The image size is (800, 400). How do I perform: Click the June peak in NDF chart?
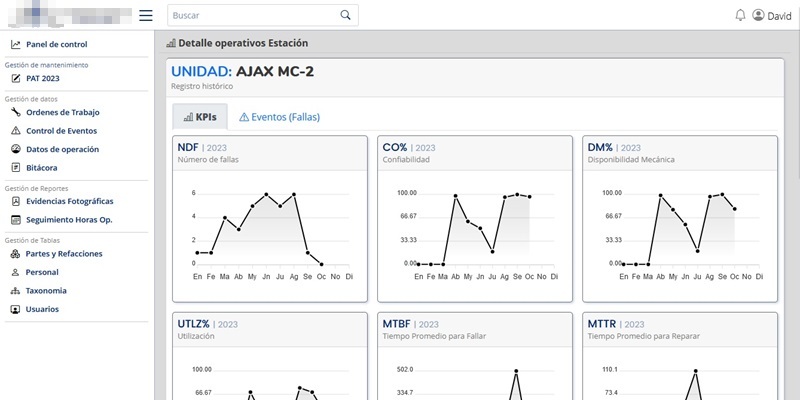coord(266,194)
